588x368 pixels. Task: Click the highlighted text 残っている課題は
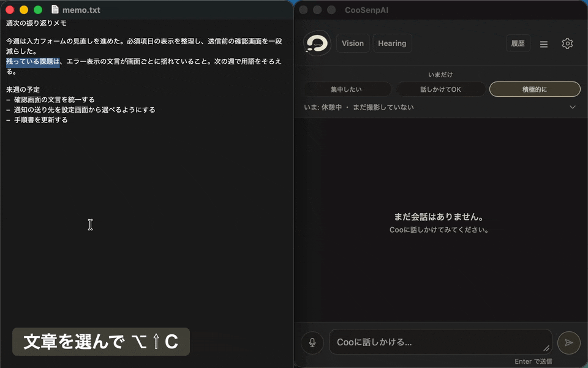pos(33,61)
